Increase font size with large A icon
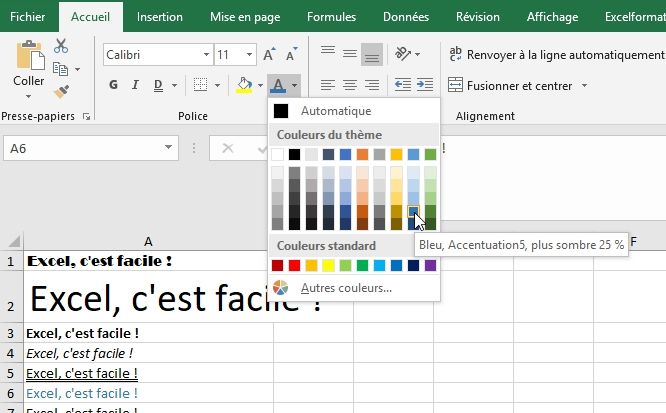The height and width of the screenshot is (413, 666). point(269,54)
